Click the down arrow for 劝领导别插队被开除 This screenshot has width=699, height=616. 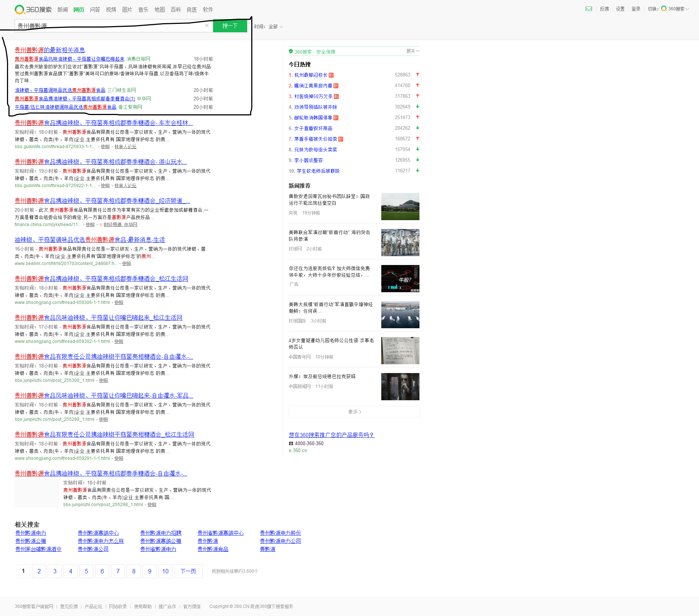click(418, 107)
